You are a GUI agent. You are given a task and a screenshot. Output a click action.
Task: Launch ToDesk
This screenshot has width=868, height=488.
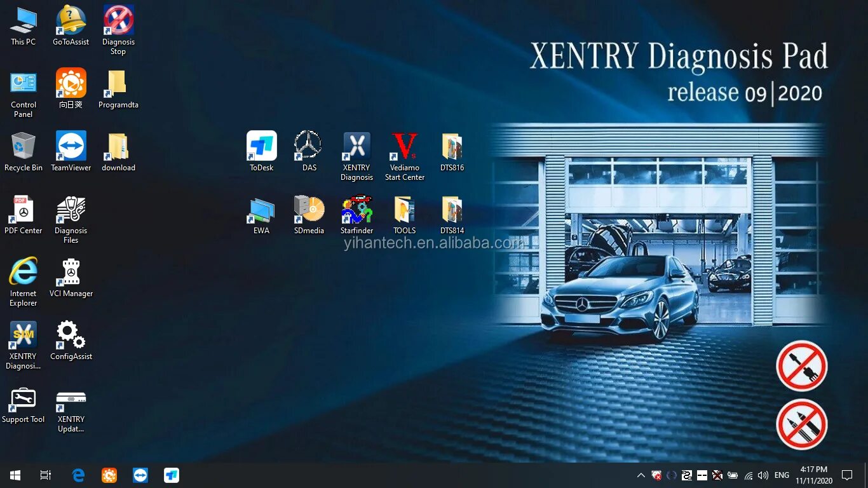click(261, 145)
